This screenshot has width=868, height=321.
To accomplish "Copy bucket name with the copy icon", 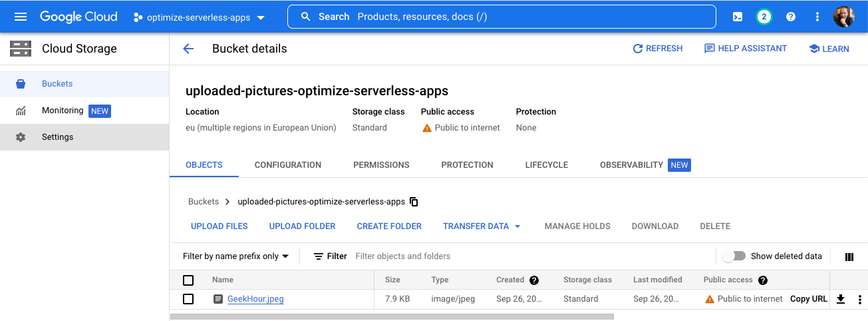I will coord(414,202).
